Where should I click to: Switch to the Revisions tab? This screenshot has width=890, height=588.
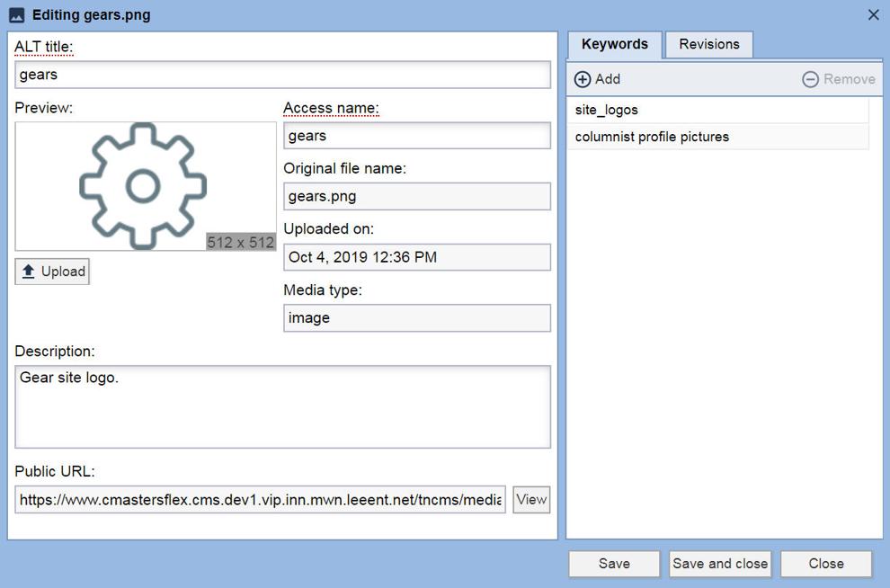[709, 44]
